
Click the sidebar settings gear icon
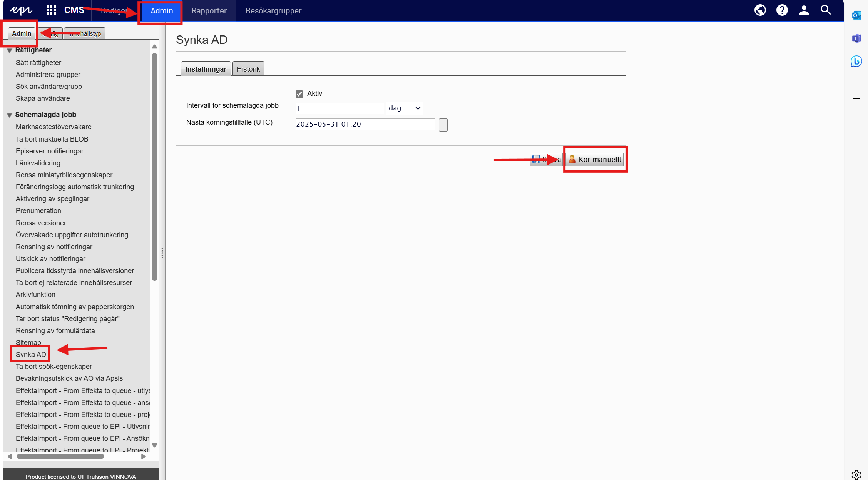click(856, 475)
